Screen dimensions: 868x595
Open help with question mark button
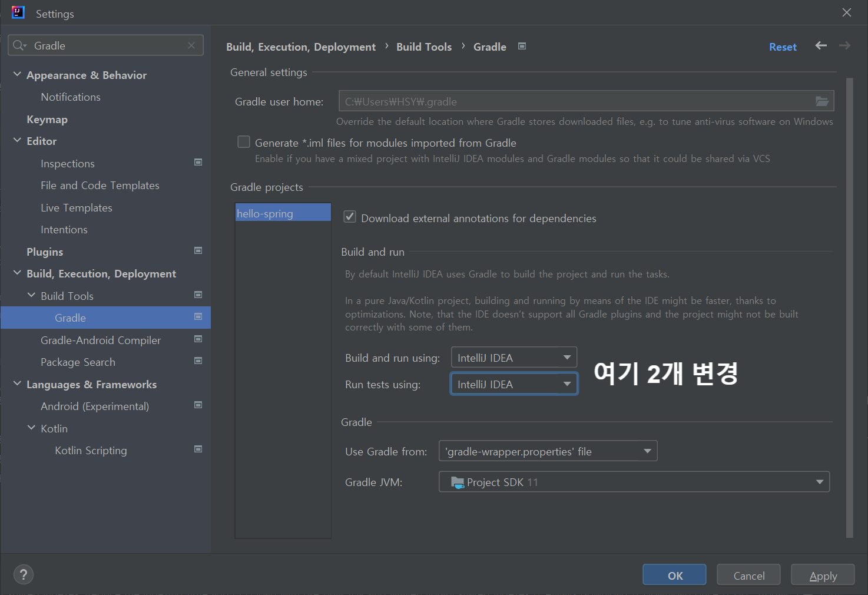pyautogui.click(x=24, y=574)
